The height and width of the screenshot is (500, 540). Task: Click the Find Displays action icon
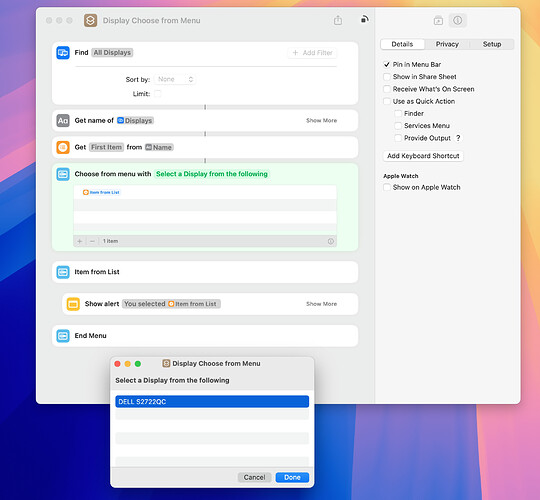(63, 53)
